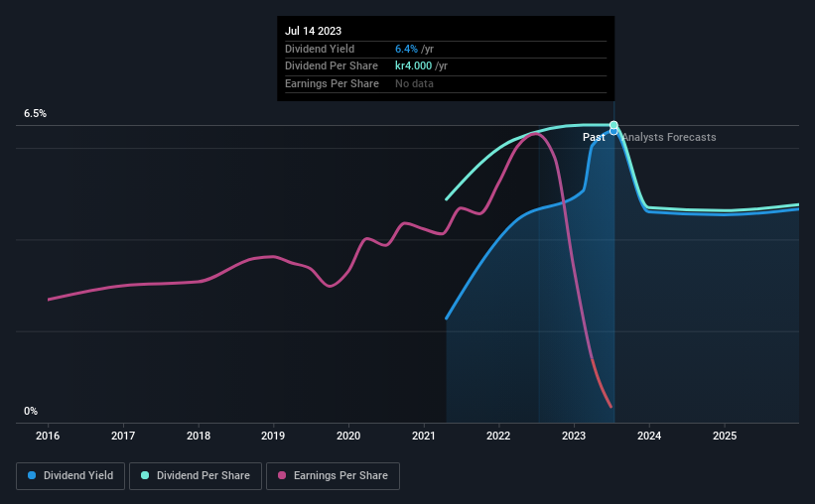Click the 2017 x-axis label
815x504 pixels.
click(123, 436)
